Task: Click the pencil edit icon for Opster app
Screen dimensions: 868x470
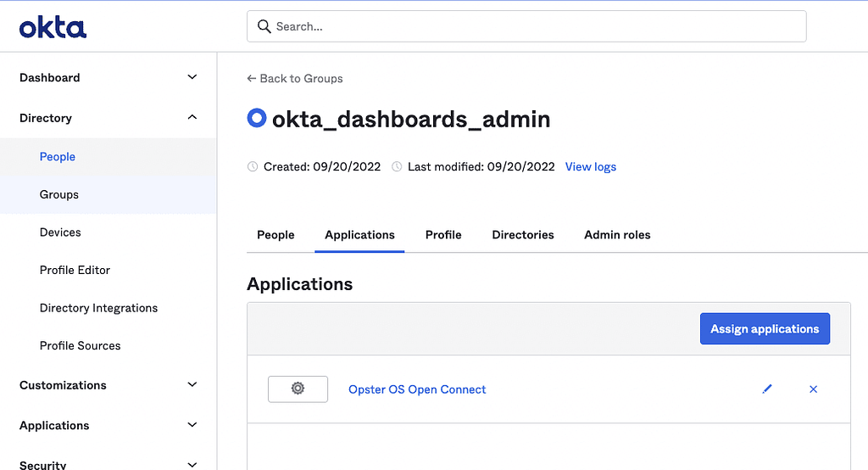Action: coord(766,389)
